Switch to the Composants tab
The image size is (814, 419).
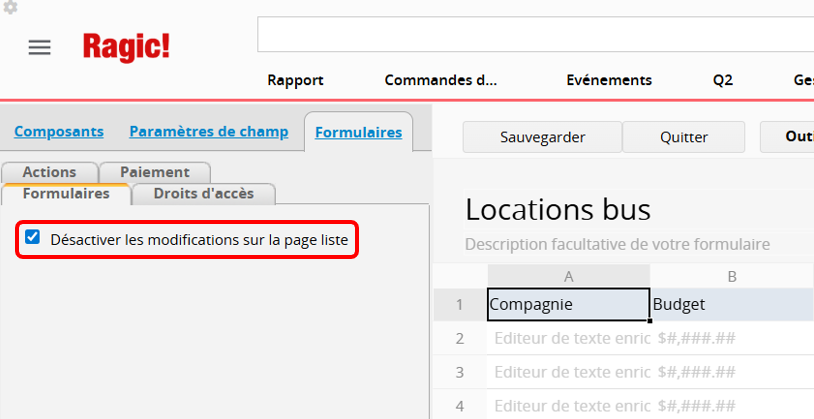pyautogui.click(x=58, y=131)
